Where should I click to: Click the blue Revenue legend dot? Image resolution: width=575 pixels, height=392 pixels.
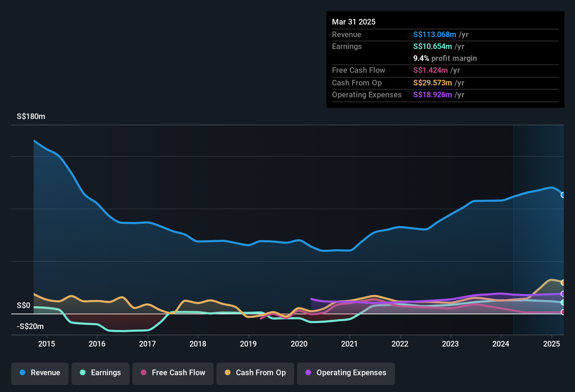pos(22,372)
